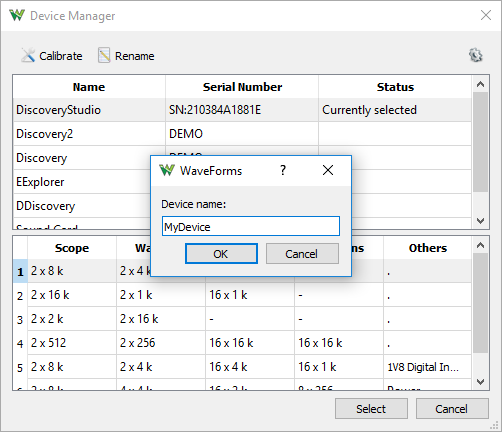Select the DiscoveryStudio device row
This screenshot has width=502, height=432.
point(242,110)
